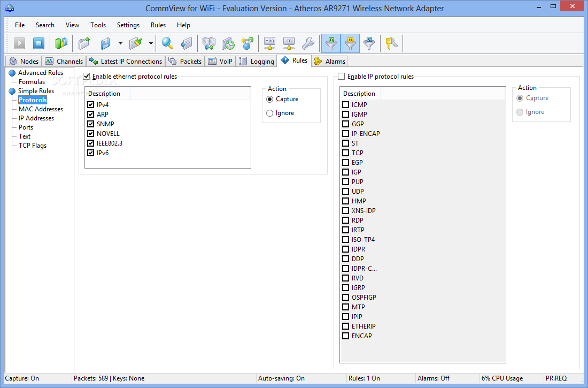
Task: Click the clear buffer brush icon
Action: click(136, 43)
